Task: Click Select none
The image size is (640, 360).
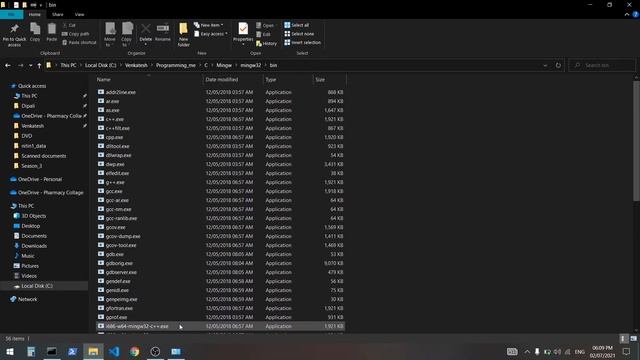Action: pyautogui.click(x=299, y=34)
